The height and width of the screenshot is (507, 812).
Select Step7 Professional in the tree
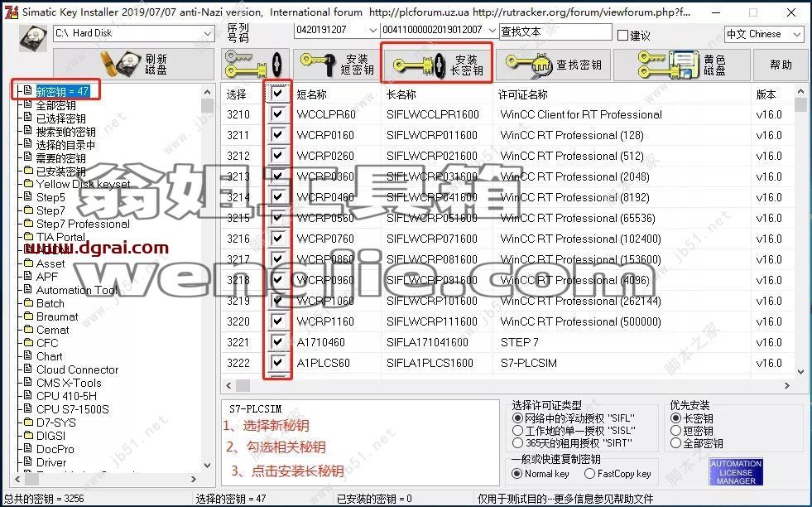coord(83,224)
